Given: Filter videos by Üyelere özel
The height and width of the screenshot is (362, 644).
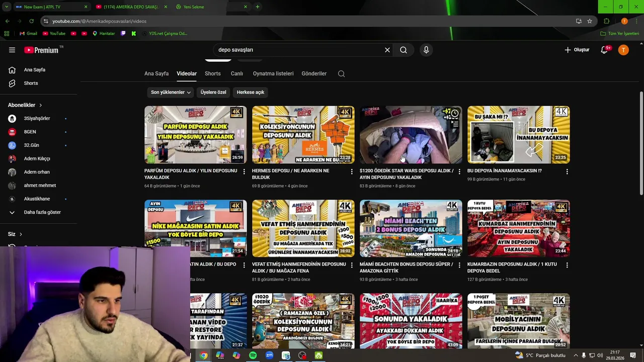Looking at the screenshot, I should click(213, 92).
